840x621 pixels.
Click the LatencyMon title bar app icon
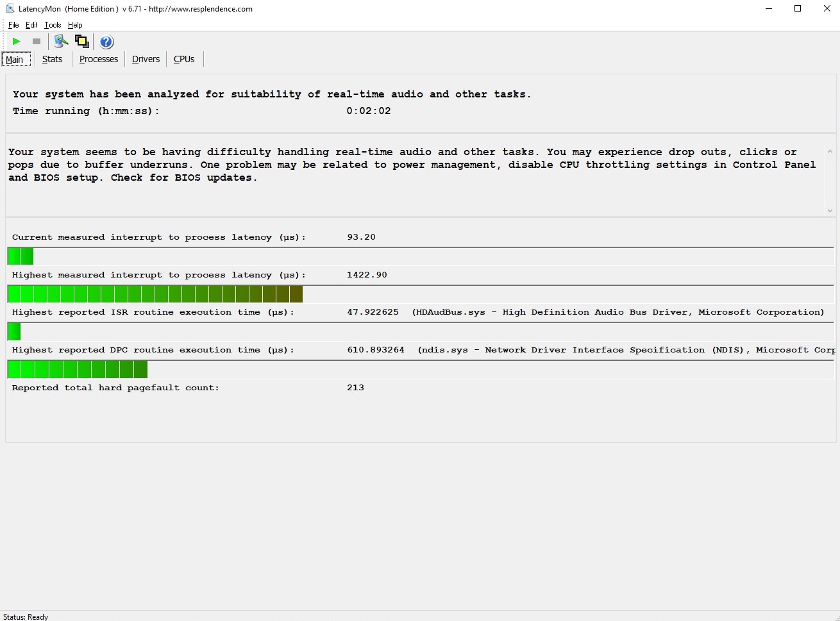[10, 9]
